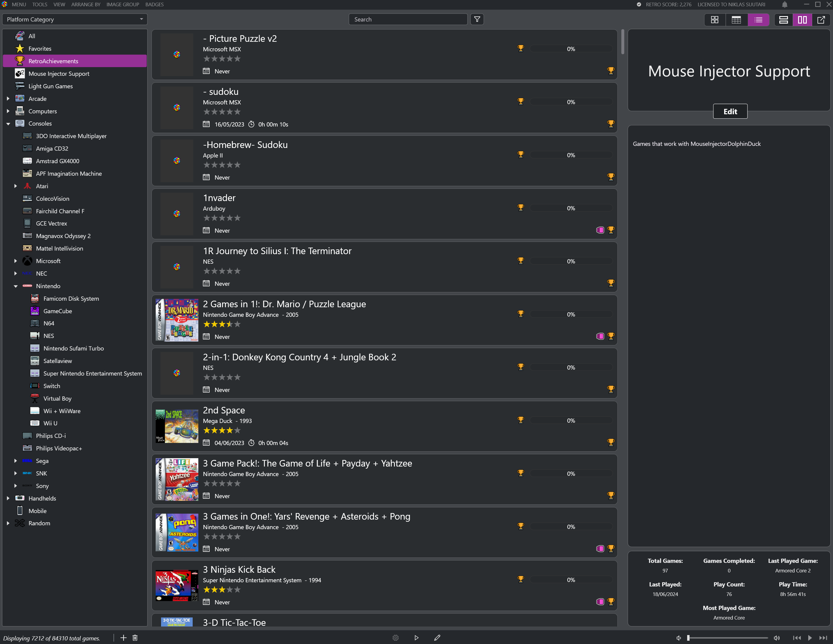Viewport: 833px width, 644px height.
Task: Select Mouse Injector Support in sidebar
Action: (x=75, y=74)
